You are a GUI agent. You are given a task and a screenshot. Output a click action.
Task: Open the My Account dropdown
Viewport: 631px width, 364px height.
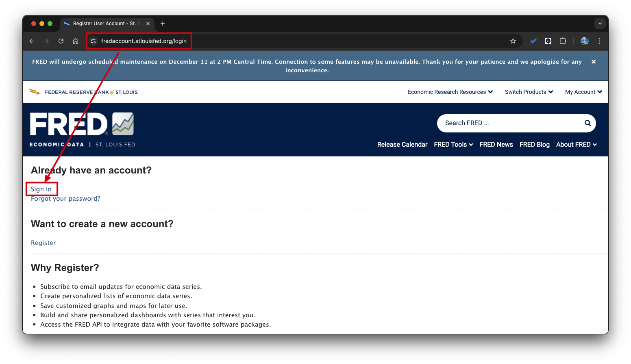583,92
